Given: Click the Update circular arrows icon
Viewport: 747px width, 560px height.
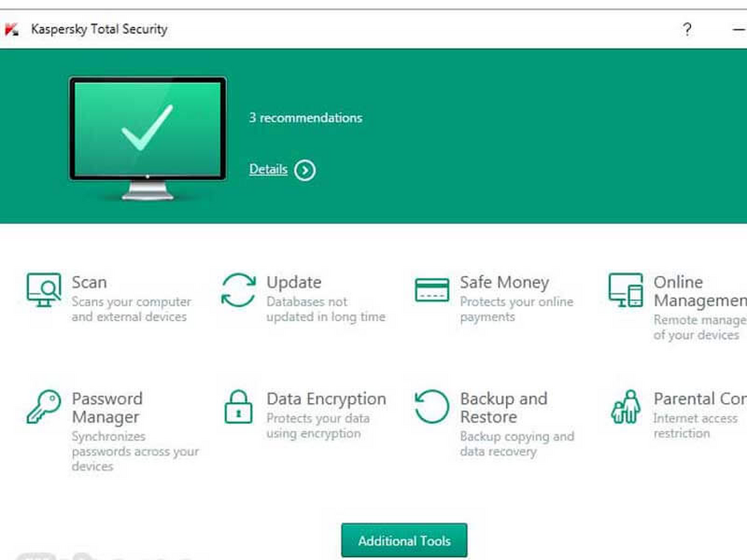Looking at the screenshot, I should pyautogui.click(x=238, y=290).
